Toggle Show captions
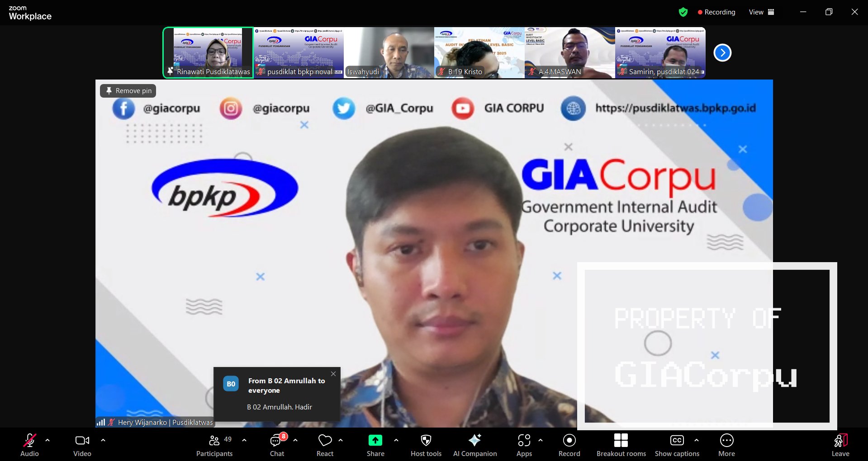This screenshot has width=868, height=461. (x=677, y=445)
